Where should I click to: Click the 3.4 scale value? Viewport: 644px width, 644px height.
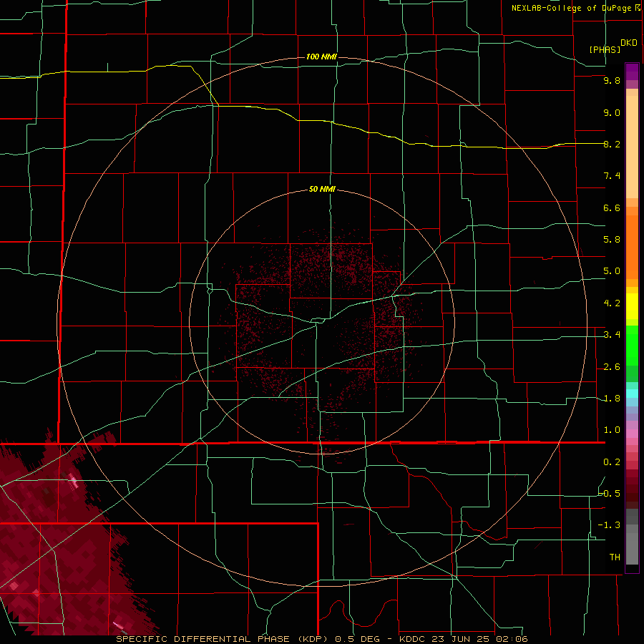pos(612,335)
